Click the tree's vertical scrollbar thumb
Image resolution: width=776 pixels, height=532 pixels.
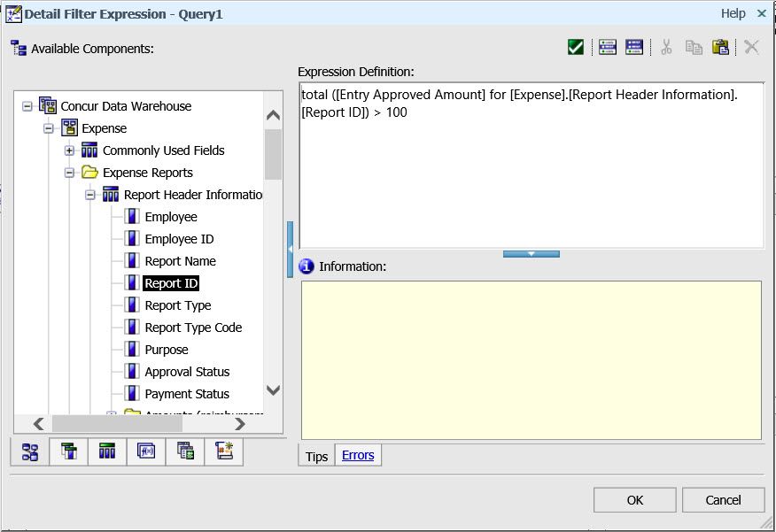click(x=273, y=155)
